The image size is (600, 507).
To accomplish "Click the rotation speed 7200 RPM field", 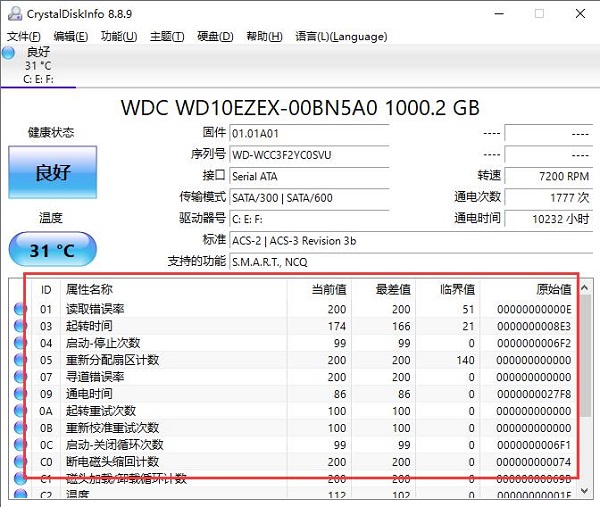I will click(x=549, y=176).
